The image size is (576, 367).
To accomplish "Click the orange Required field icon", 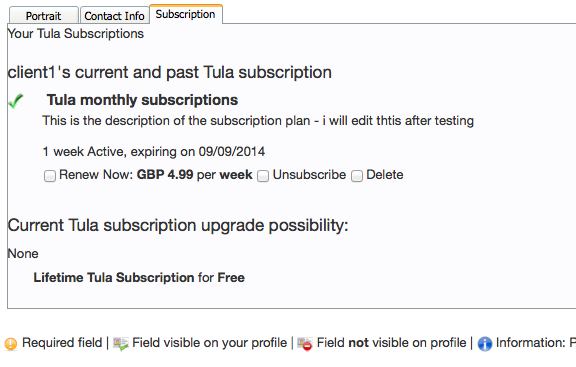I will point(11,344).
